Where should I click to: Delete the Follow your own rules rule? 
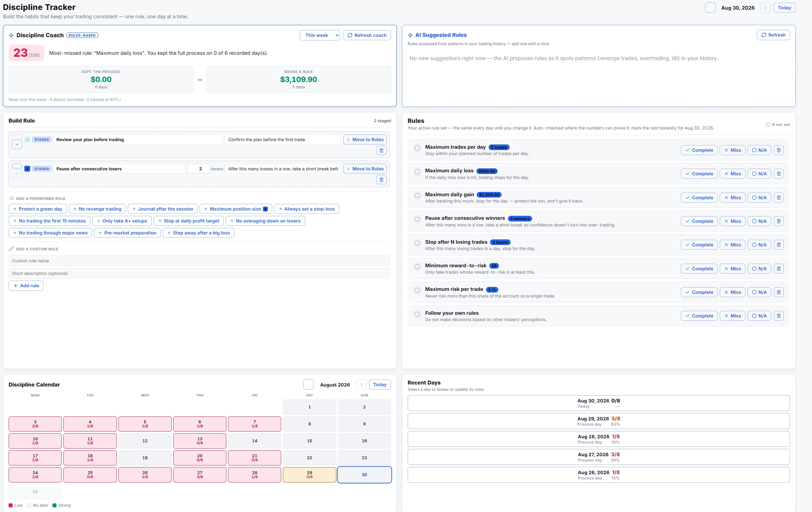click(x=778, y=316)
